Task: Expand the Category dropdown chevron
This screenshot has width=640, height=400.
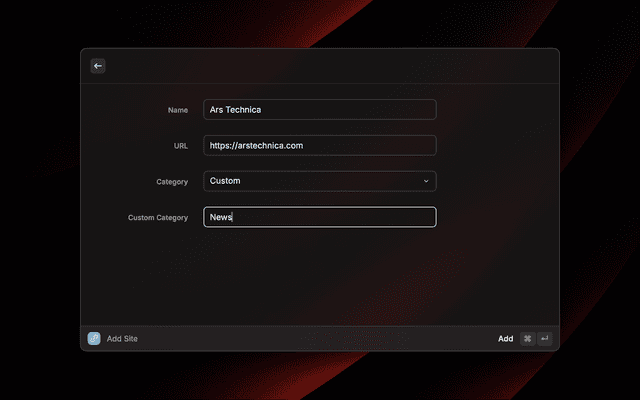Action: [426, 181]
